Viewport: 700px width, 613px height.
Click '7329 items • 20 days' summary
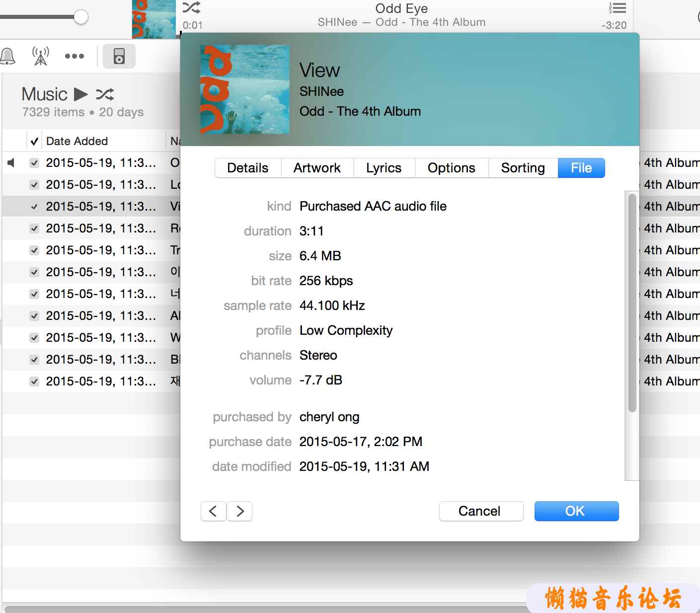(83, 112)
